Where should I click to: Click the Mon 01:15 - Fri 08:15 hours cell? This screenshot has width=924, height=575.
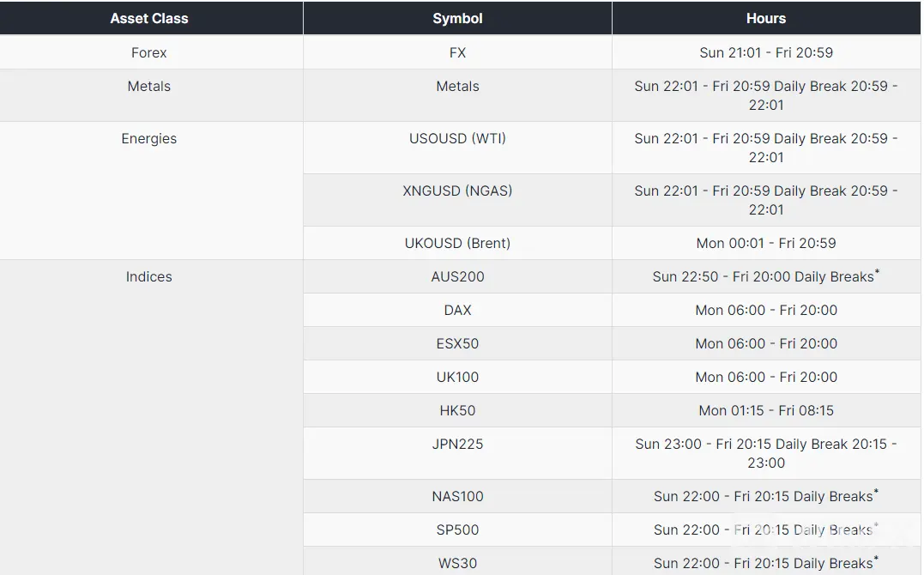(x=766, y=410)
